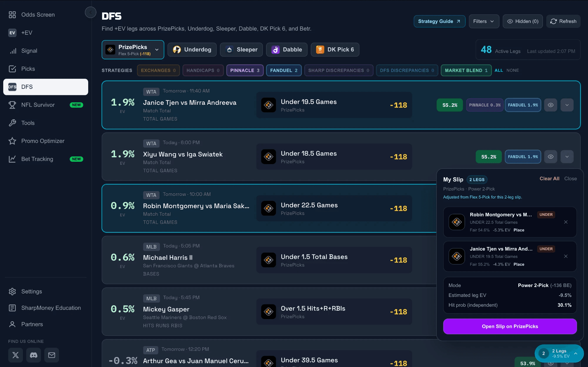Click PrizePicks logo on Xiyu Wang leg
588x367 pixels.
pos(268,157)
